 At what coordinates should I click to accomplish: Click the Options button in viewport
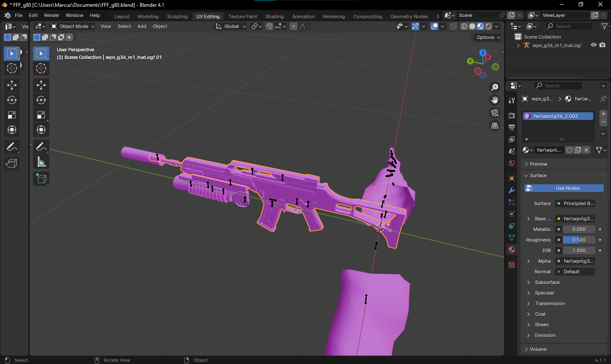coord(488,37)
